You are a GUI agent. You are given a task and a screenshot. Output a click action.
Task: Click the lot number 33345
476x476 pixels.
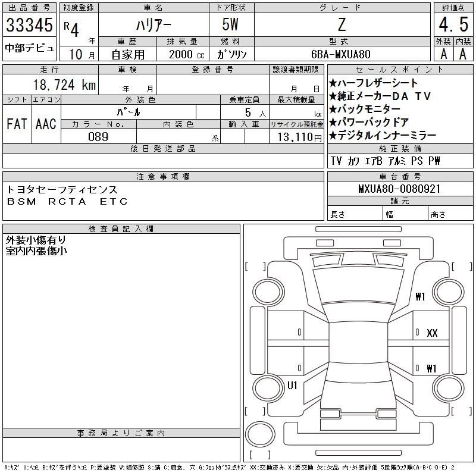[30, 26]
